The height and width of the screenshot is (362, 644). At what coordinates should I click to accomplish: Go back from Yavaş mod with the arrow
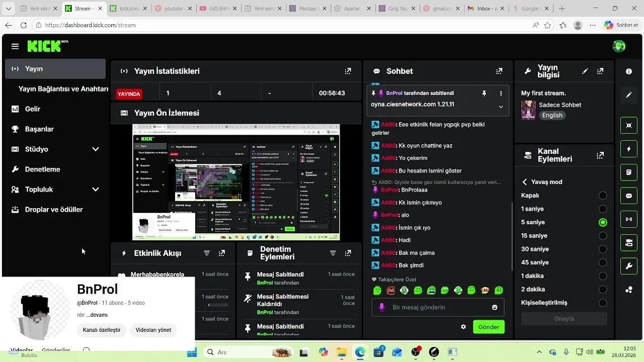[525, 182]
